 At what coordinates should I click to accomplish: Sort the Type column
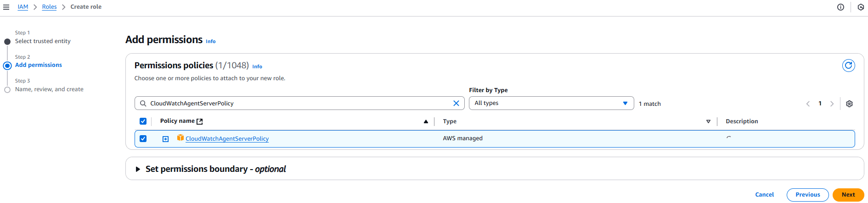708,121
